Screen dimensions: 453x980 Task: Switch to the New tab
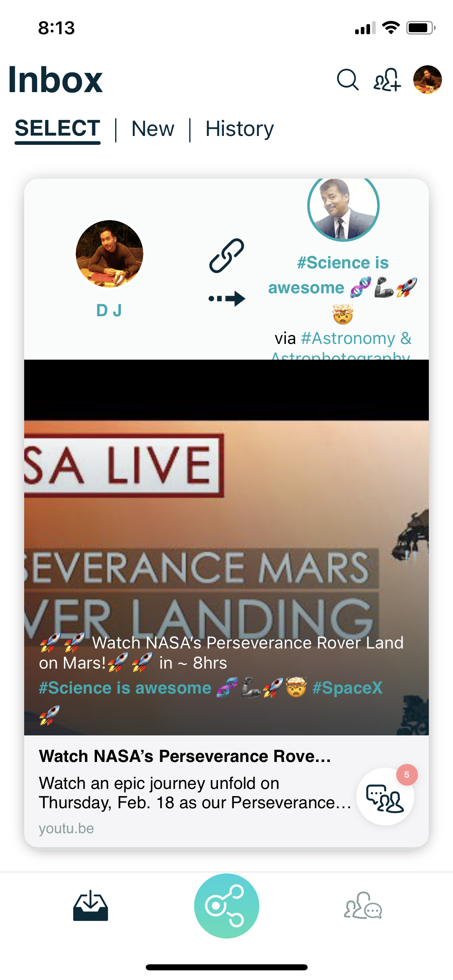(153, 129)
